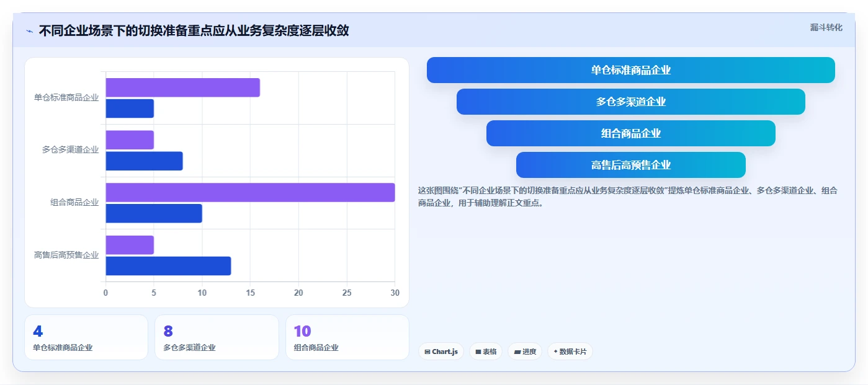Click the x-axis tick value 30
The width and height of the screenshot is (868, 385).
[x=395, y=293]
